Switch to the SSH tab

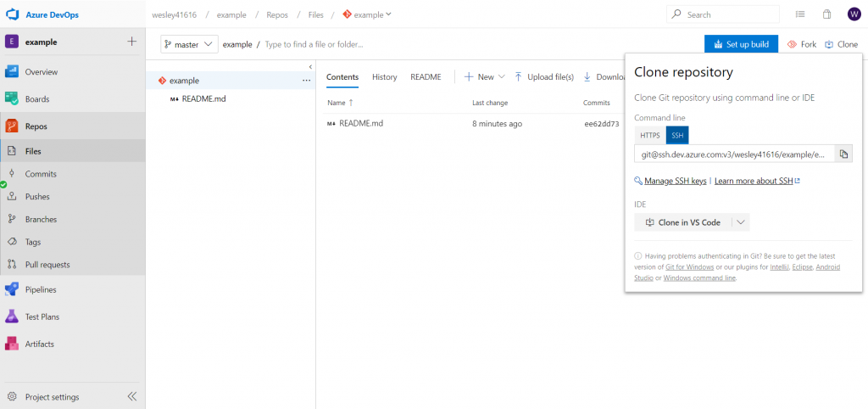pyautogui.click(x=677, y=135)
